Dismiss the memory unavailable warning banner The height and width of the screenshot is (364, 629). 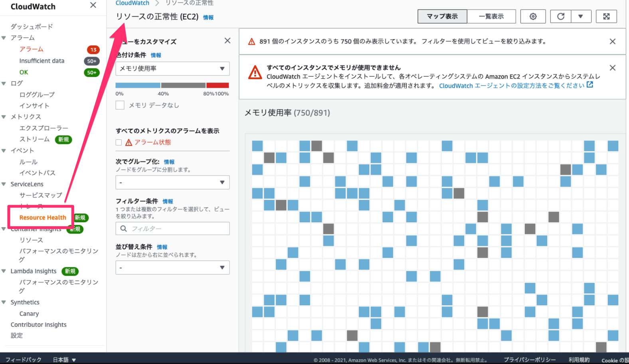coord(613,68)
